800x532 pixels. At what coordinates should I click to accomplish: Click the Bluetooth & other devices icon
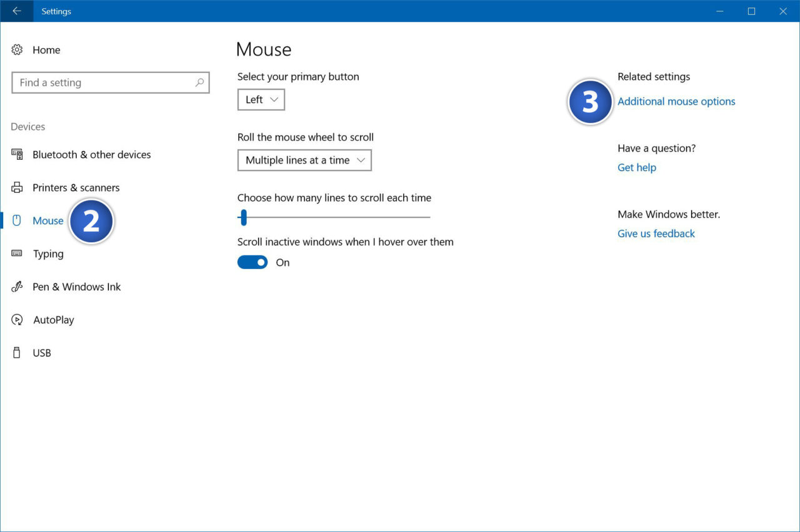[x=17, y=154]
